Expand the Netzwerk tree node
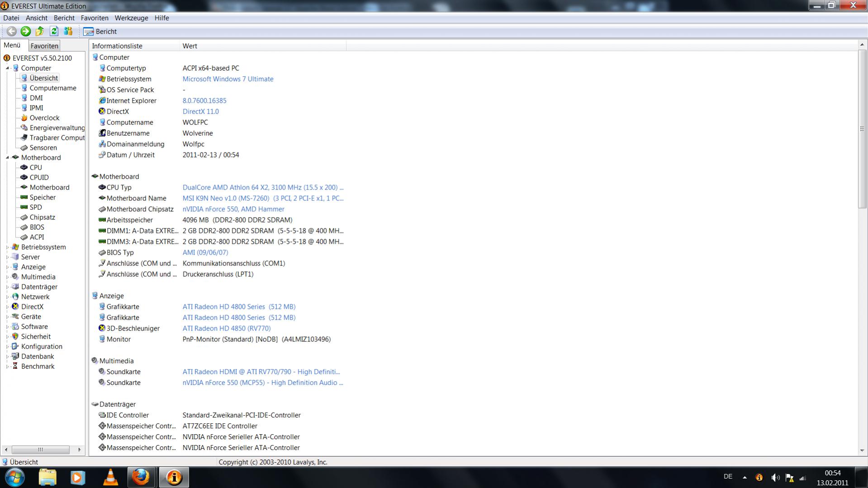 [7, 297]
